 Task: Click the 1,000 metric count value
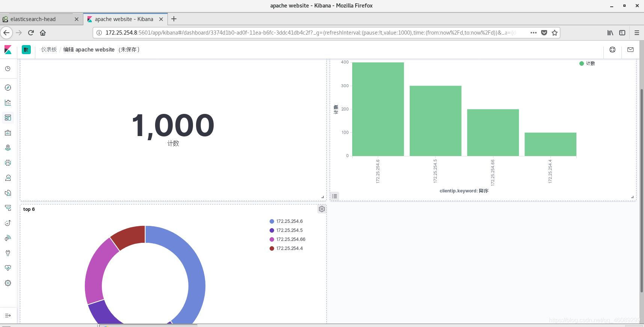coord(173,125)
